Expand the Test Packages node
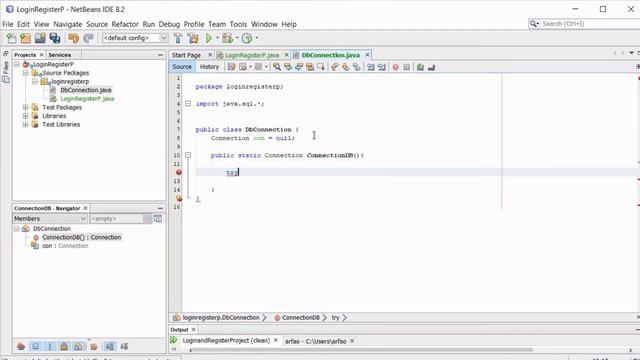The height and width of the screenshot is (360, 640). coord(25,107)
